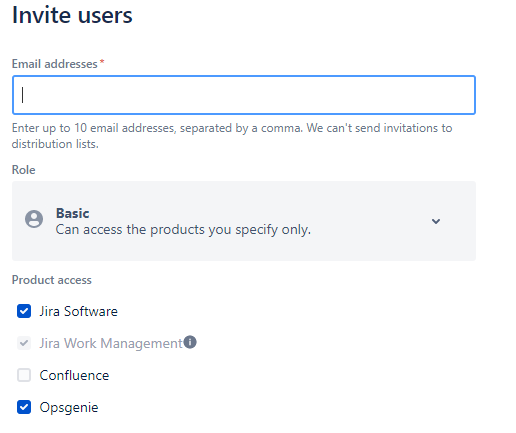Viewport: 516px width, 433px height.
Task: Expand the Role dropdown chevron arrow
Action: tap(436, 221)
